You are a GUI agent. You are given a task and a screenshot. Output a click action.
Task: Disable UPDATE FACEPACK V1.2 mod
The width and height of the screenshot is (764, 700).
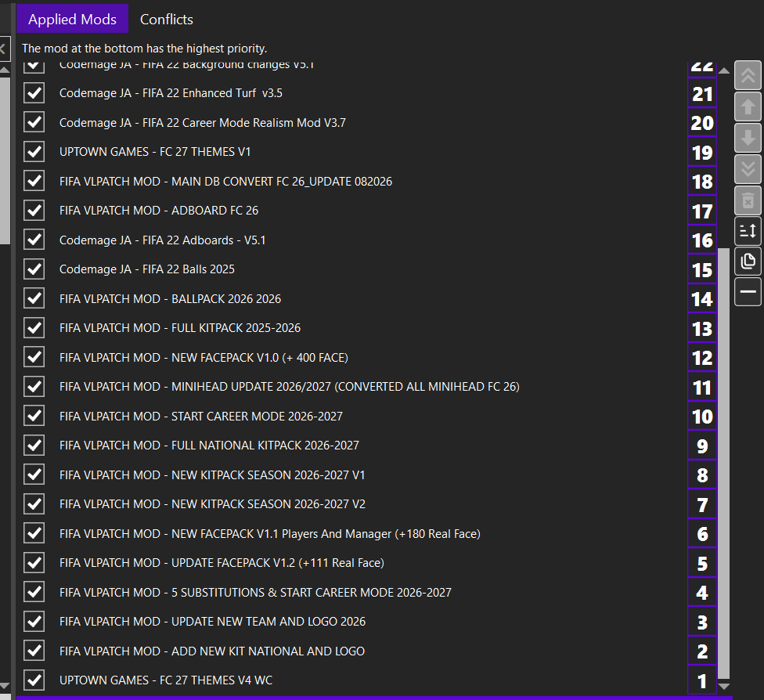[x=34, y=563]
